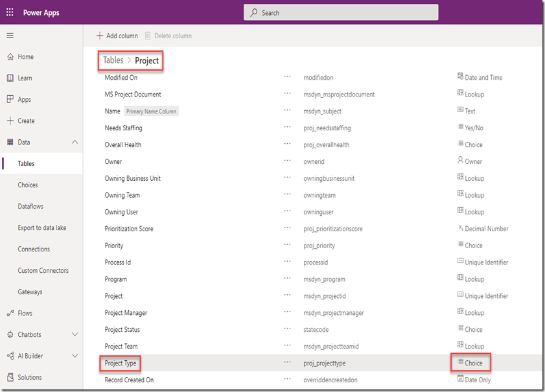Open Solutions in the sidebar

point(30,378)
